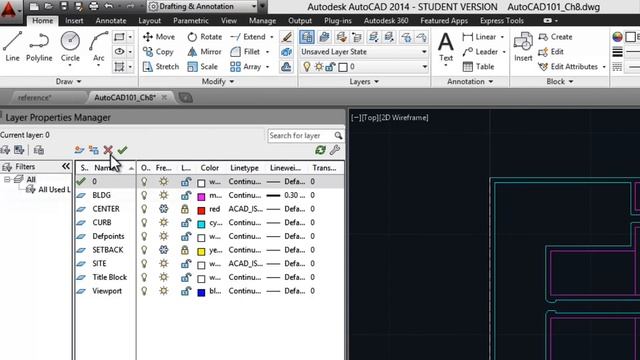Expand the Layers panel
The image size is (640, 360).
(364, 82)
